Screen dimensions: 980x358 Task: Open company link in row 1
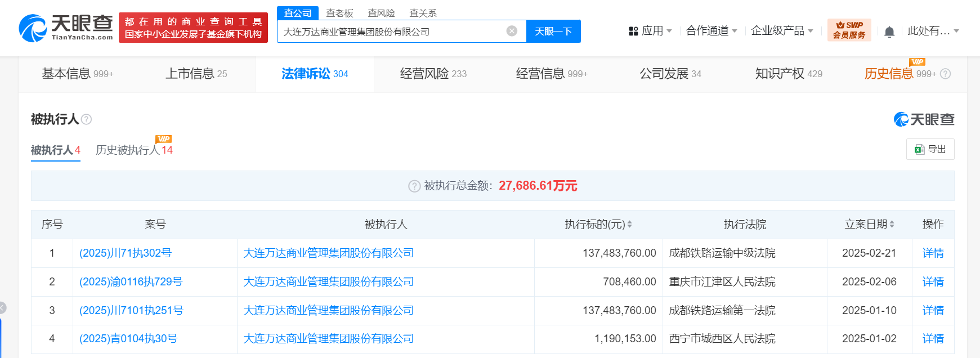[x=329, y=253]
